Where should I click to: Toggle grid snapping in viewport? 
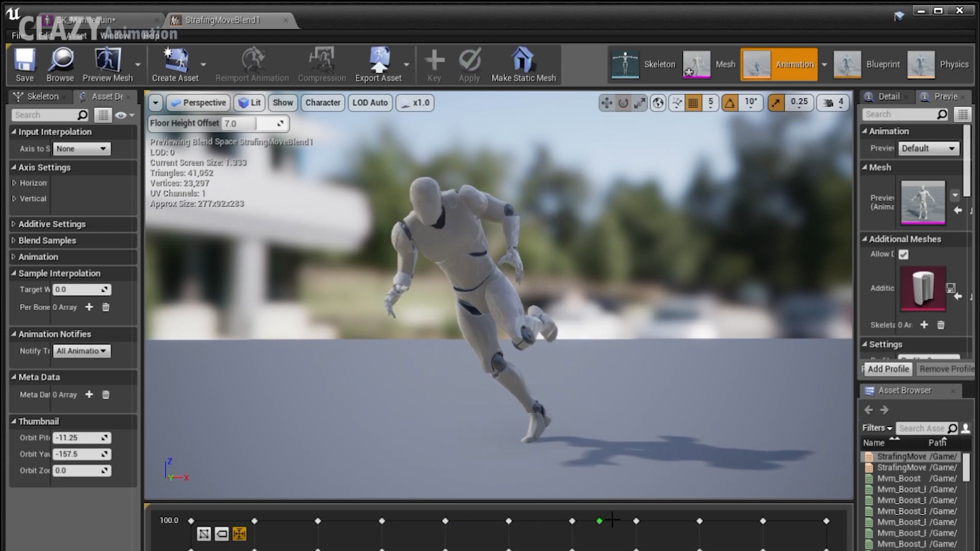693,103
